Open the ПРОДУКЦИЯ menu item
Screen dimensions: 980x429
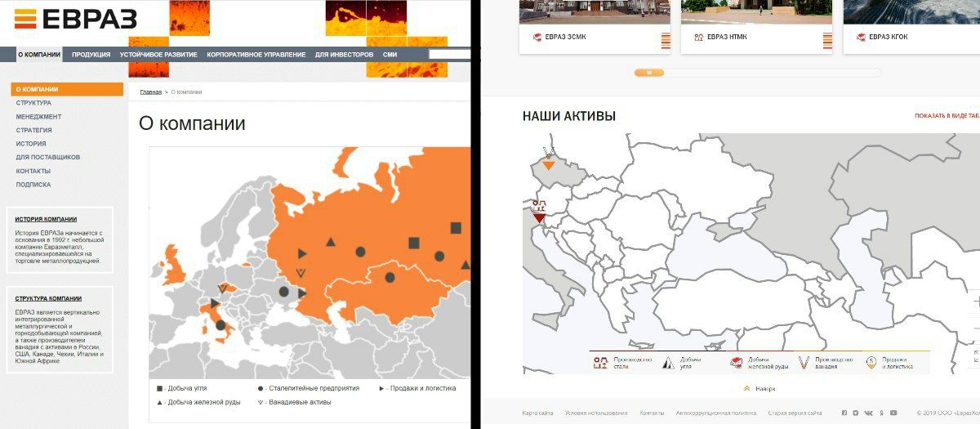(91, 55)
